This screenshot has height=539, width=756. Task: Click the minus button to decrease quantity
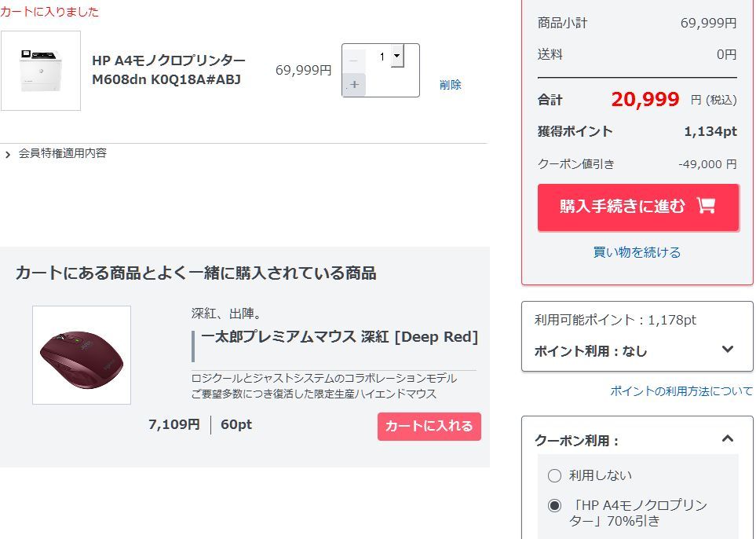click(354, 60)
